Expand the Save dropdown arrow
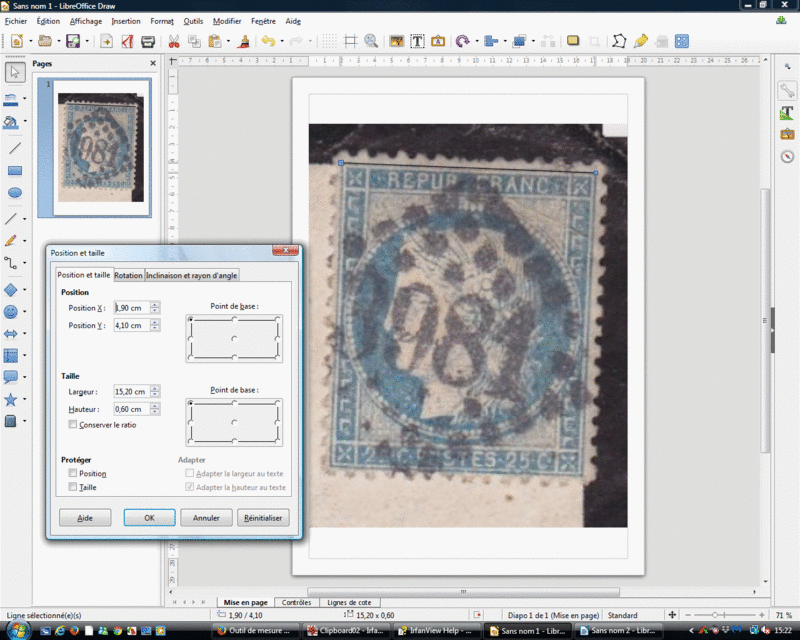The height and width of the screenshot is (640, 800). [87, 41]
